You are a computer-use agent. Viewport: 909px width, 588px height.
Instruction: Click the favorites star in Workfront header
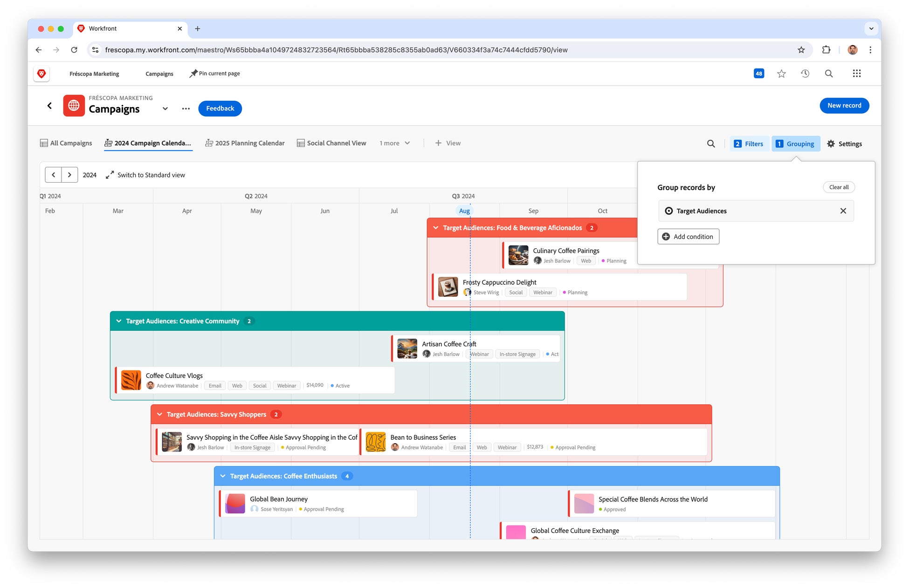coord(781,74)
